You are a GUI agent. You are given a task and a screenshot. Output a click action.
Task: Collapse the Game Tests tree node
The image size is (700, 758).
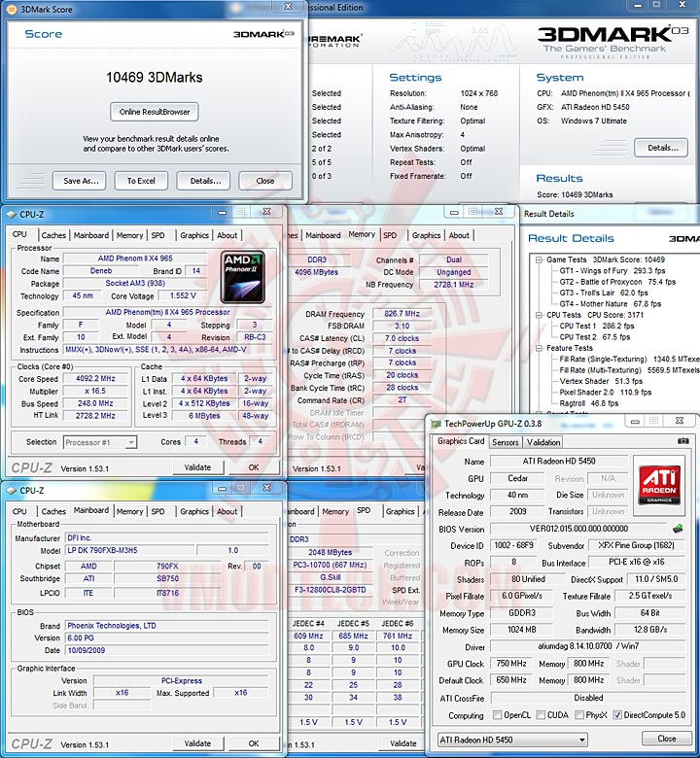539,259
